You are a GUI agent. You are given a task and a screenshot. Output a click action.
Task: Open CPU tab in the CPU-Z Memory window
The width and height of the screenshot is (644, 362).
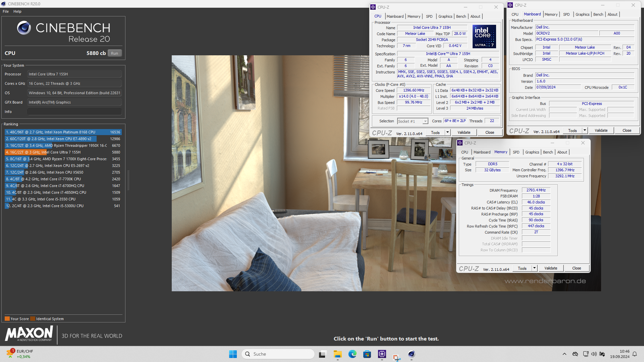pos(465,152)
